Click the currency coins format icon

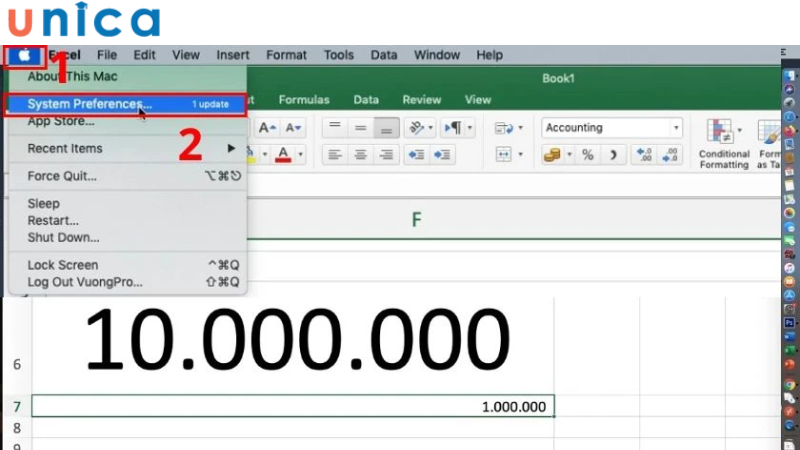(x=552, y=155)
